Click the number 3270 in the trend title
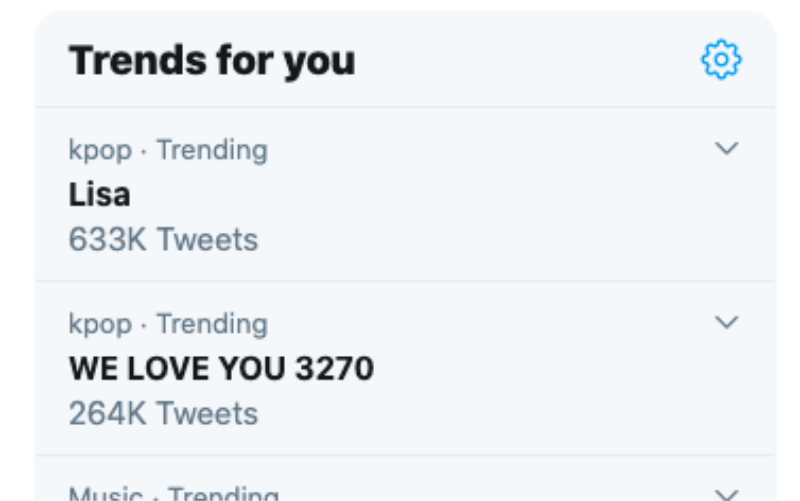This screenshot has height=501, width=800. (335, 368)
